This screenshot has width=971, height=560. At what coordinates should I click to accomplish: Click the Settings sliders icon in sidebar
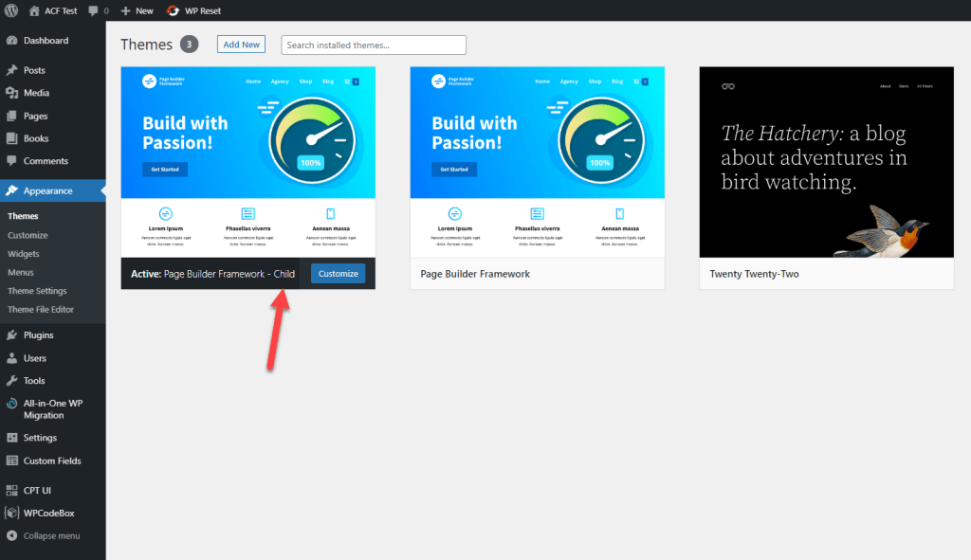[11, 438]
